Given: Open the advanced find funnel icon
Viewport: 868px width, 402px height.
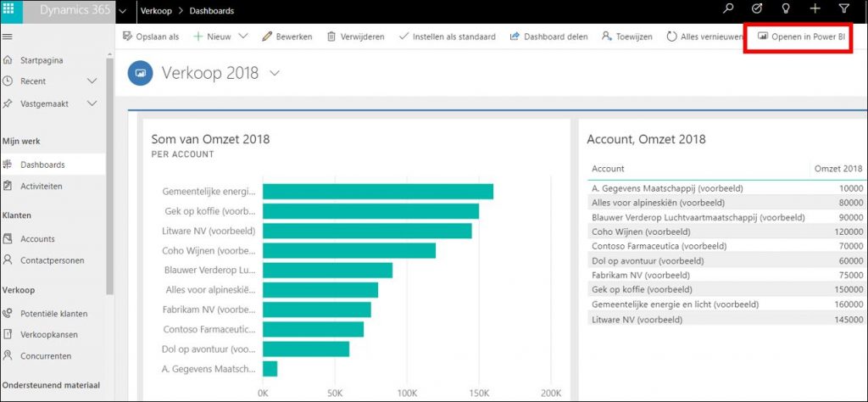Looking at the screenshot, I should pyautogui.click(x=843, y=10).
